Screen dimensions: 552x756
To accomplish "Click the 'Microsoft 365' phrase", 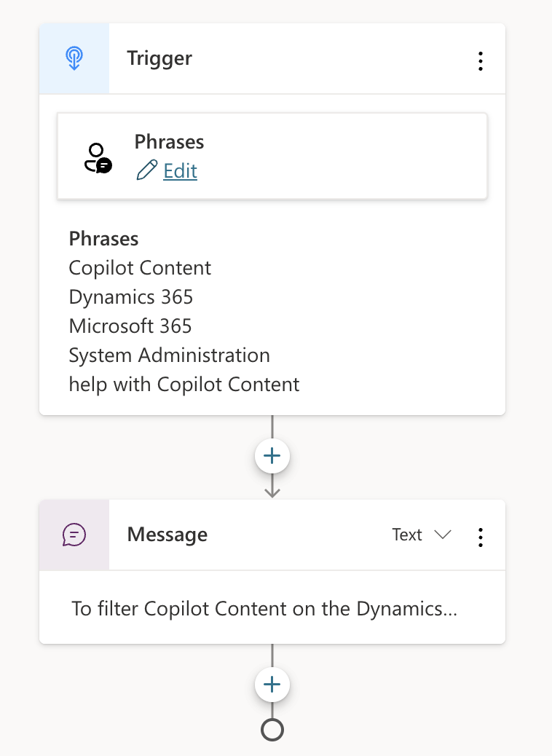I will pos(130,326).
